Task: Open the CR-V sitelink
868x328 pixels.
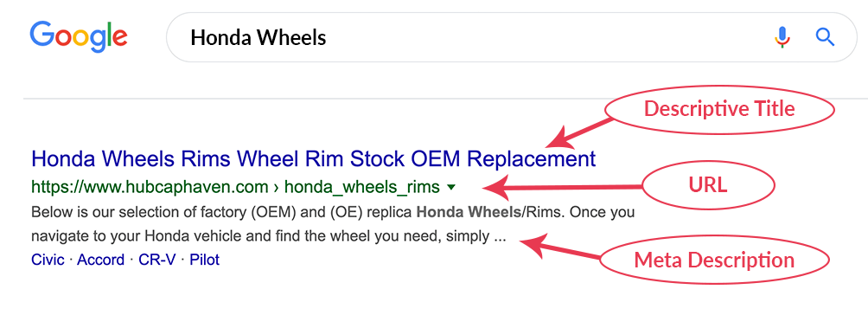Action: pos(157,260)
